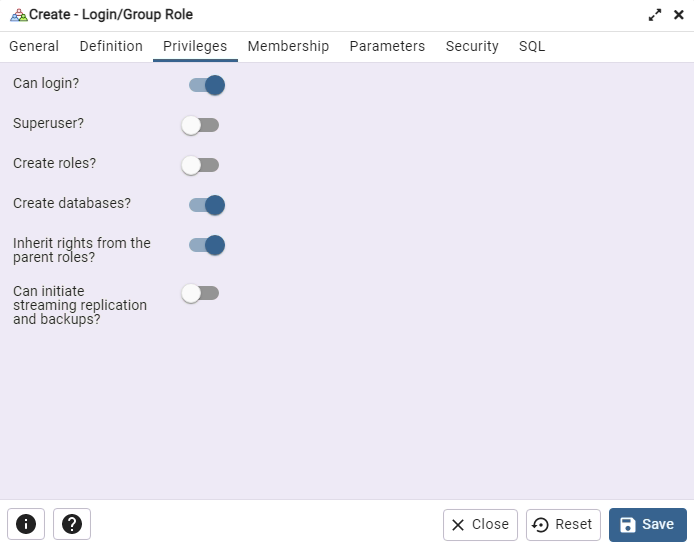
Task: Turn off Create databases switch
Action: (x=206, y=205)
